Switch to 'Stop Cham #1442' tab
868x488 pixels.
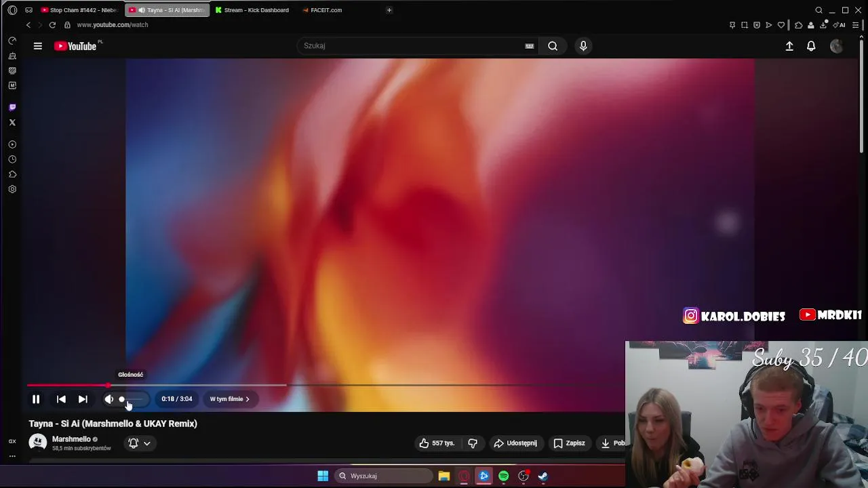click(80, 10)
